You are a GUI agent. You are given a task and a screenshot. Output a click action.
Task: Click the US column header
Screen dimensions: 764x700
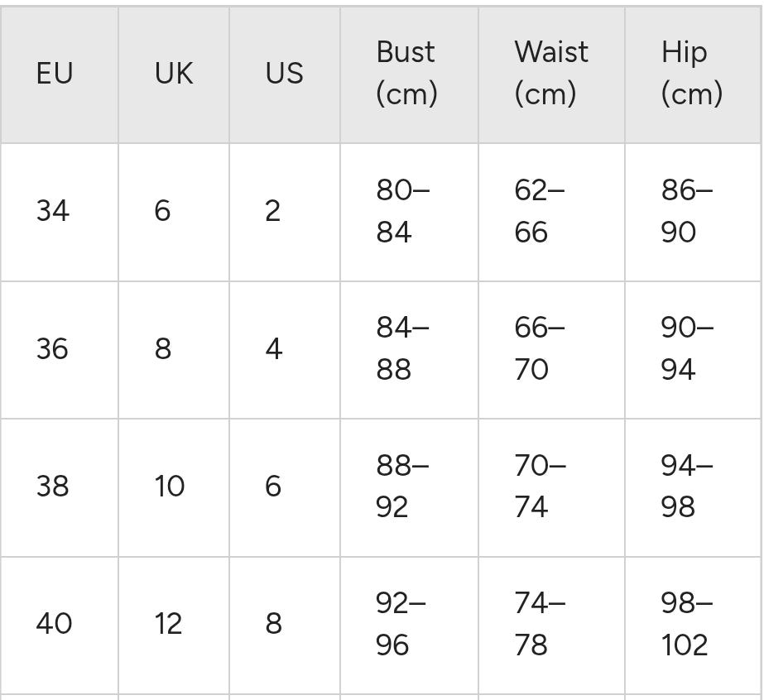[284, 74]
